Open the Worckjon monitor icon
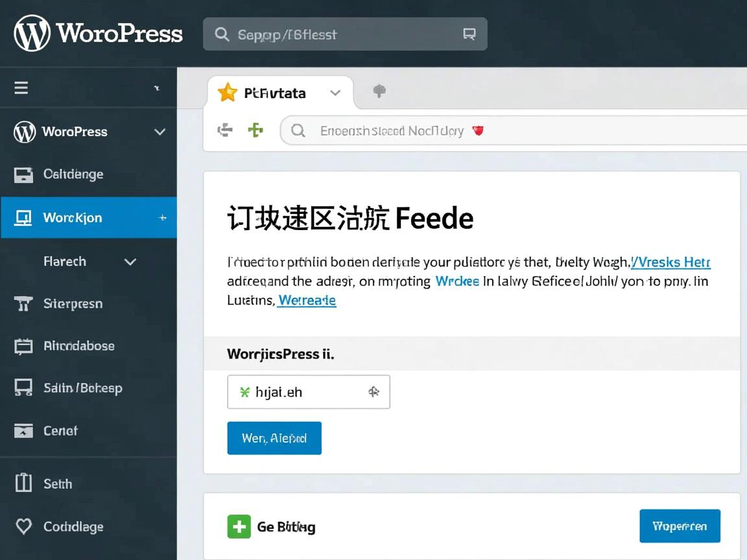747x560 pixels. click(x=23, y=217)
